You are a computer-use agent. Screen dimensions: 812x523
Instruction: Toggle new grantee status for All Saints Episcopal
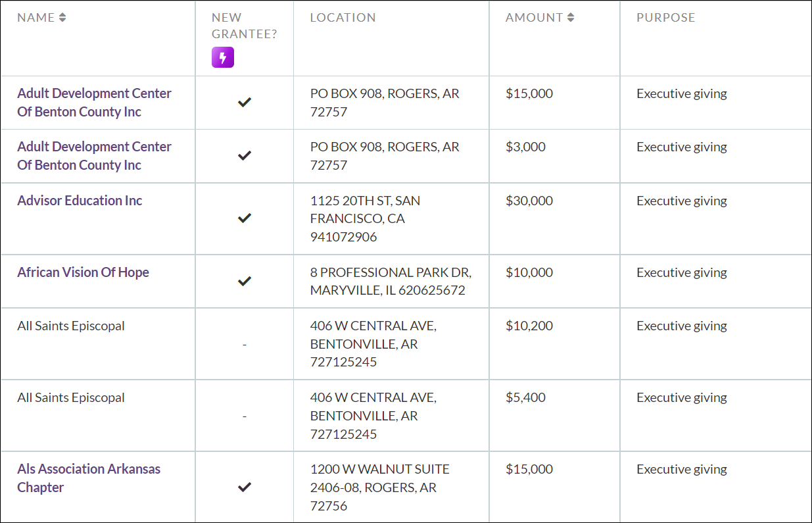point(245,343)
